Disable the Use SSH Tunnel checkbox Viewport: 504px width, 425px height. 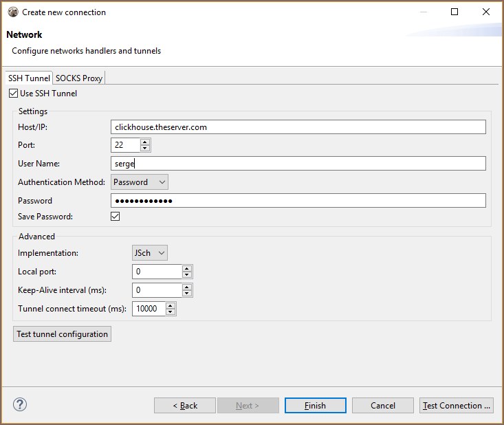[14, 94]
